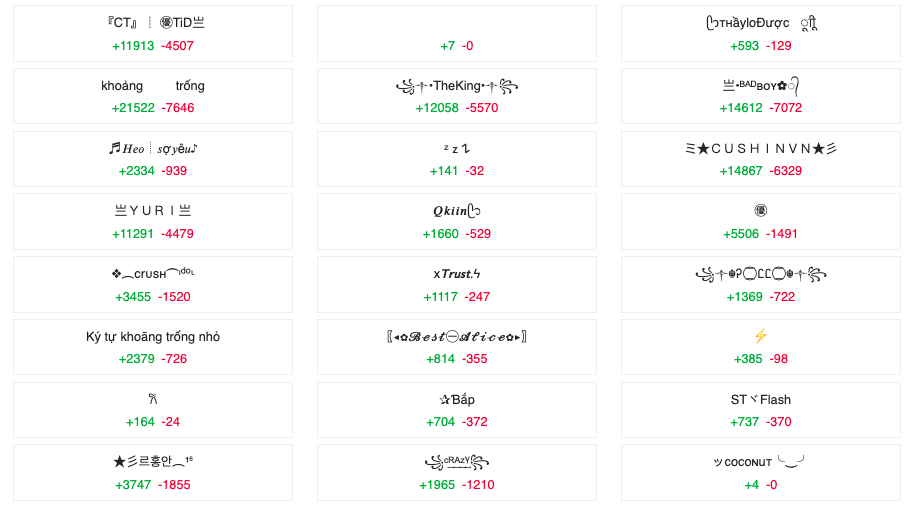Select the 'khoảng trống' name text
The height and width of the screenshot is (506, 912).
[x=153, y=86]
